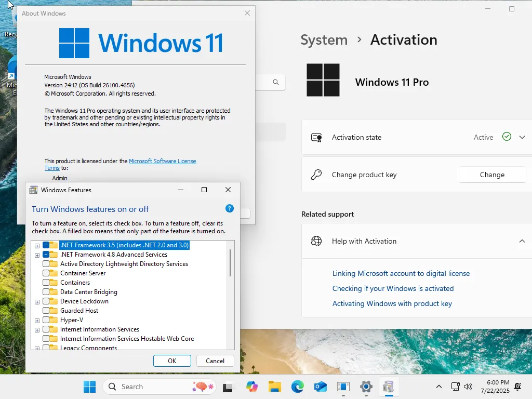Check the Containers feature box

point(46,282)
